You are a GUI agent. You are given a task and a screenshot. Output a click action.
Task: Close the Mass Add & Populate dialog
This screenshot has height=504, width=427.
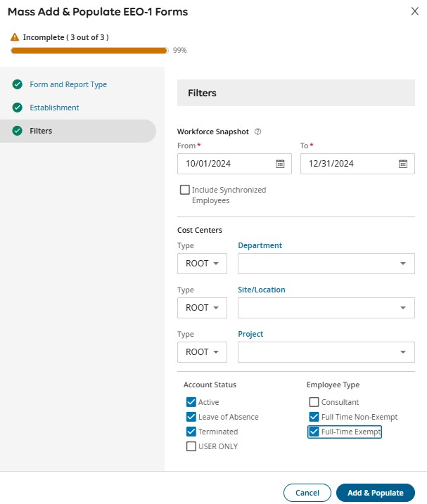415,11
